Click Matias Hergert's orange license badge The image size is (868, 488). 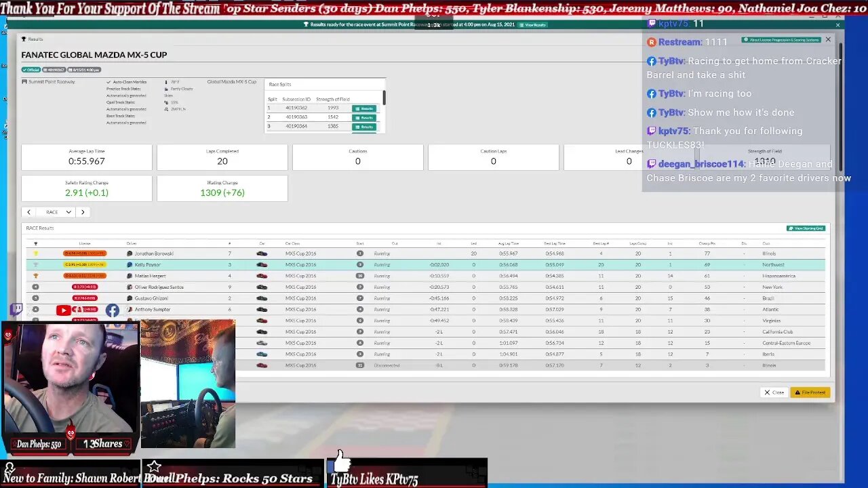85,276
